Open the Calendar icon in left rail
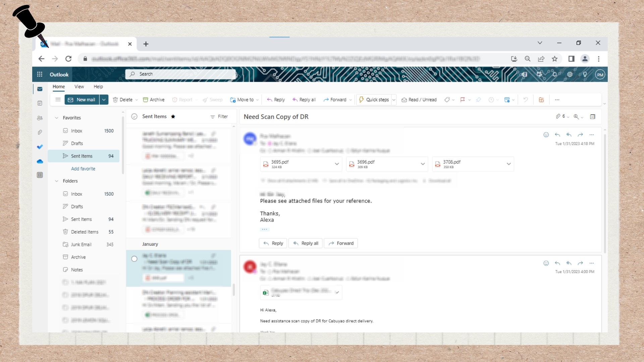Screen dimensions: 644x362 [40, 103]
